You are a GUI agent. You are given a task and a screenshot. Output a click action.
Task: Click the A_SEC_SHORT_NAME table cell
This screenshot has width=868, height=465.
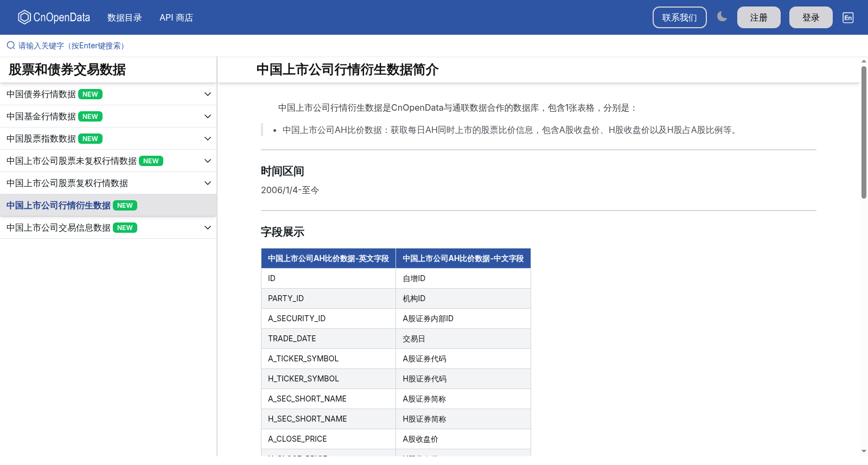click(x=328, y=399)
